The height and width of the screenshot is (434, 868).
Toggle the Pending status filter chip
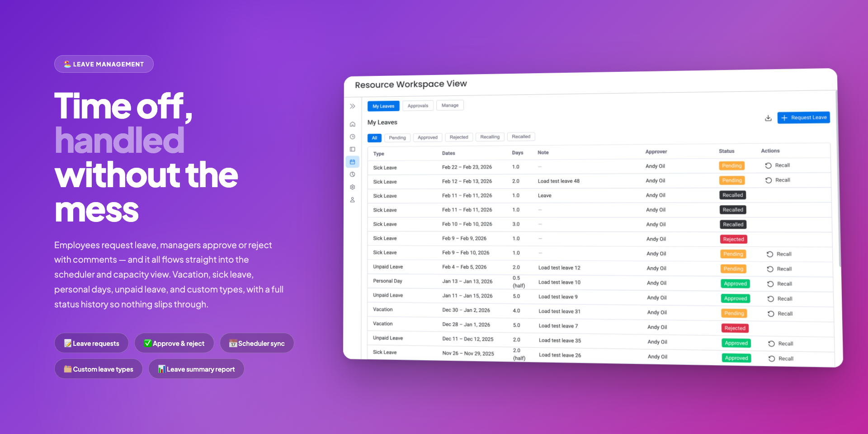(x=397, y=137)
